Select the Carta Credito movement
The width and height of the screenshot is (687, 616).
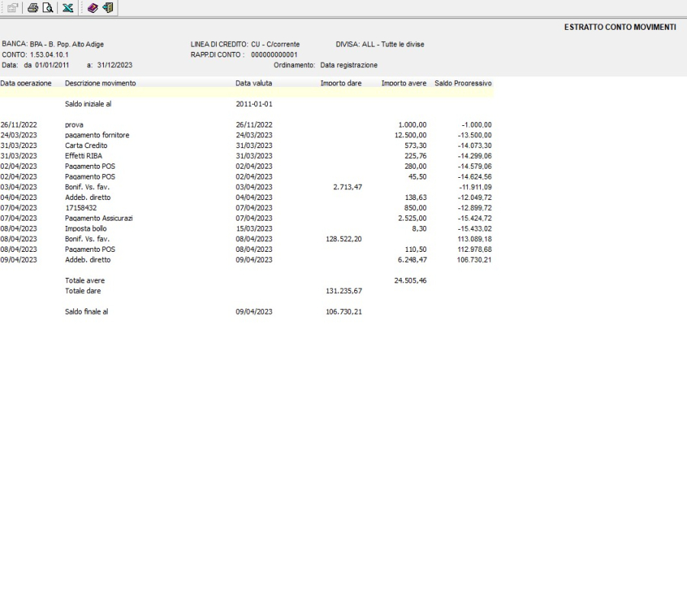click(x=86, y=145)
